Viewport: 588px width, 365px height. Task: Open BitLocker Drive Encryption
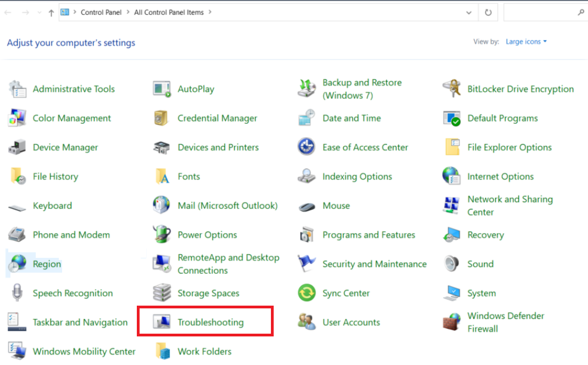[520, 89]
